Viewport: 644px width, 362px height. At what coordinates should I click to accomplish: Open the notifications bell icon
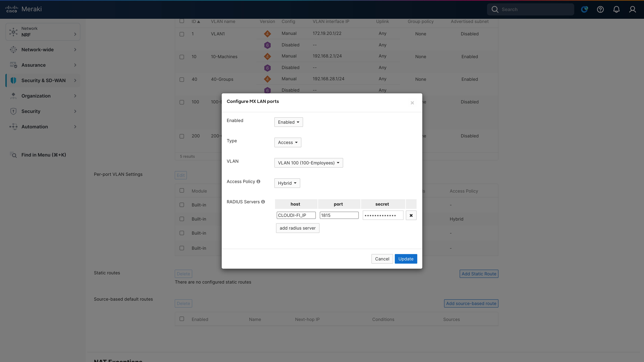pyautogui.click(x=616, y=9)
